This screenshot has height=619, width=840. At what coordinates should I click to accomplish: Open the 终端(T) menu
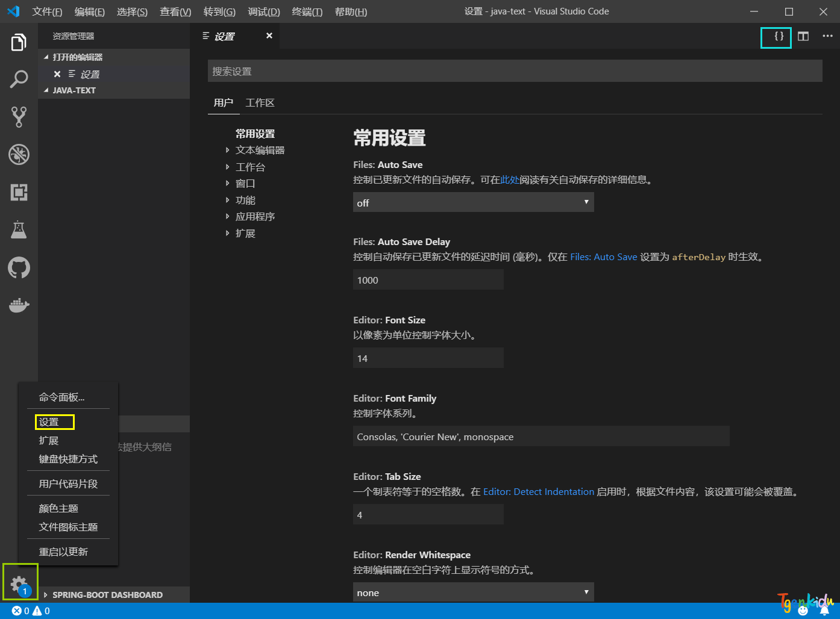coord(307,11)
